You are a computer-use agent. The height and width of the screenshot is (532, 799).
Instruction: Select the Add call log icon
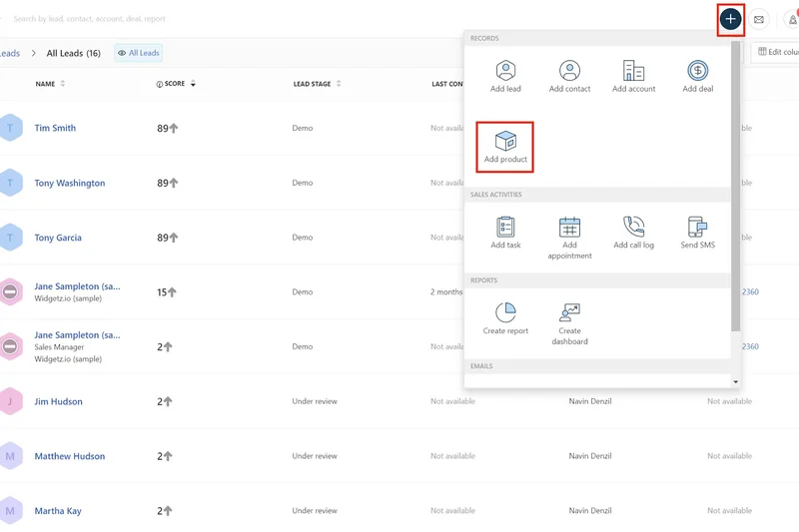point(633,227)
